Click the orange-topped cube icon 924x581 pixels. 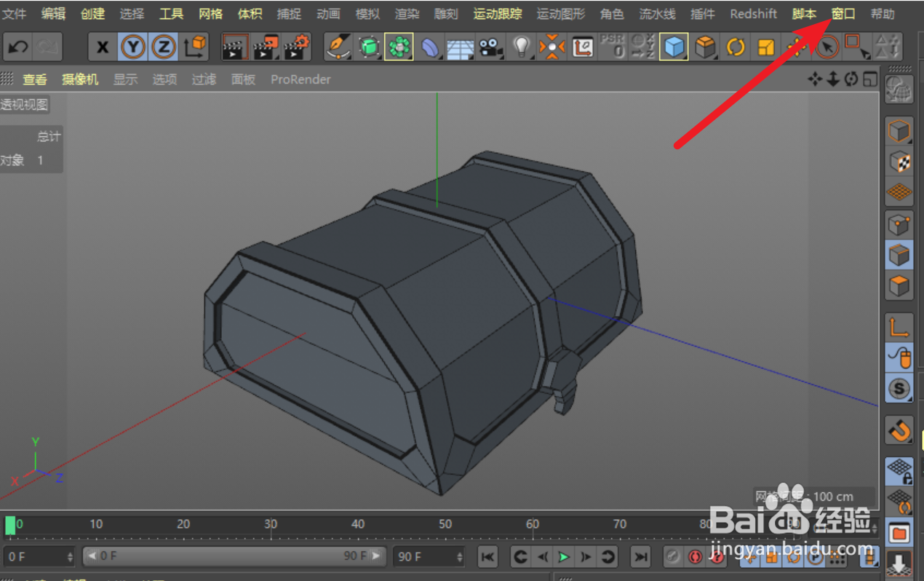[x=705, y=47]
